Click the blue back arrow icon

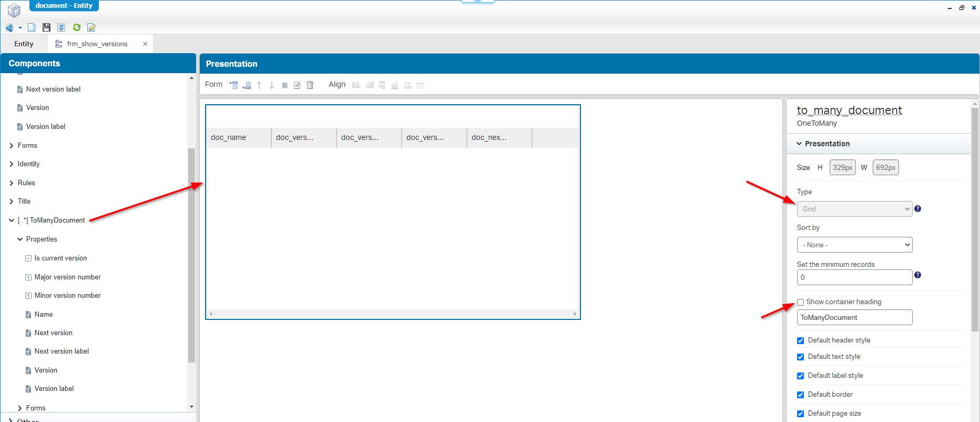click(x=9, y=27)
